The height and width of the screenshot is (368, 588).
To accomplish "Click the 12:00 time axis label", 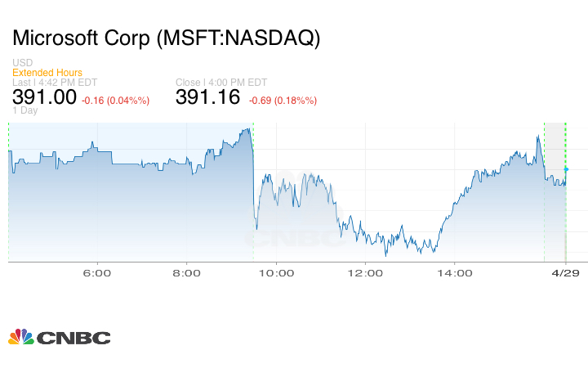I will [x=364, y=273].
